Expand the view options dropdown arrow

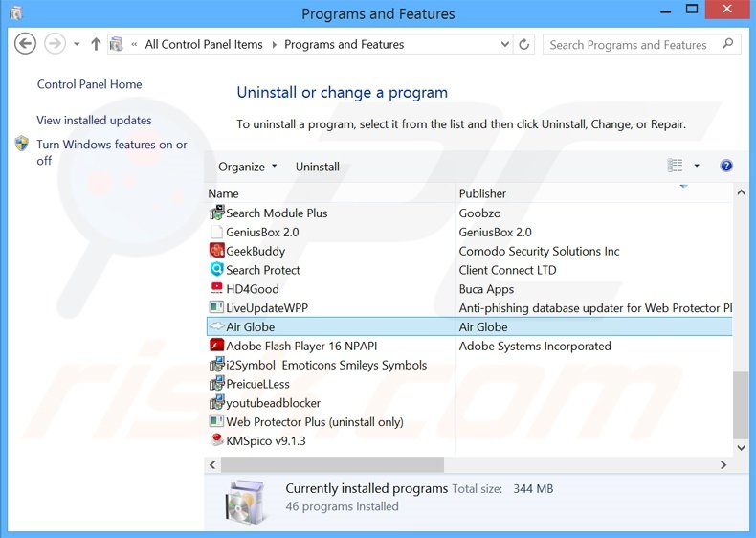(697, 166)
